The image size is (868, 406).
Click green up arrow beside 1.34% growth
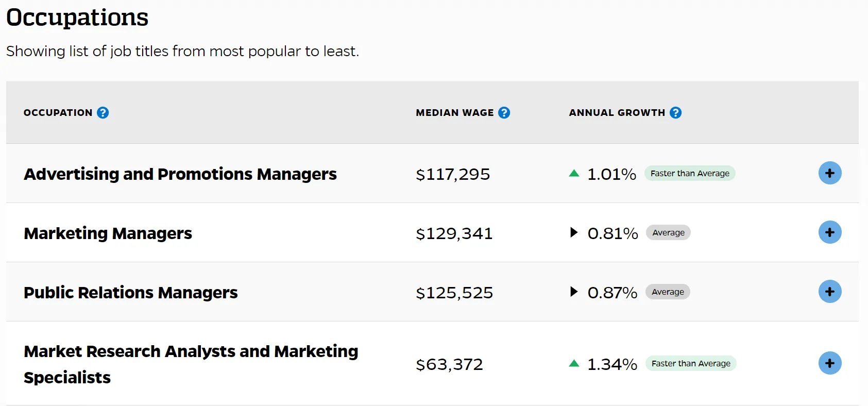point(574,364)
